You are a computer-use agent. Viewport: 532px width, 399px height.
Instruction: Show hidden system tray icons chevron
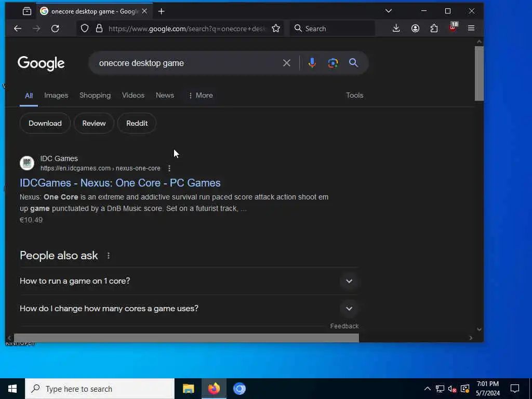(x=428, y=389)
